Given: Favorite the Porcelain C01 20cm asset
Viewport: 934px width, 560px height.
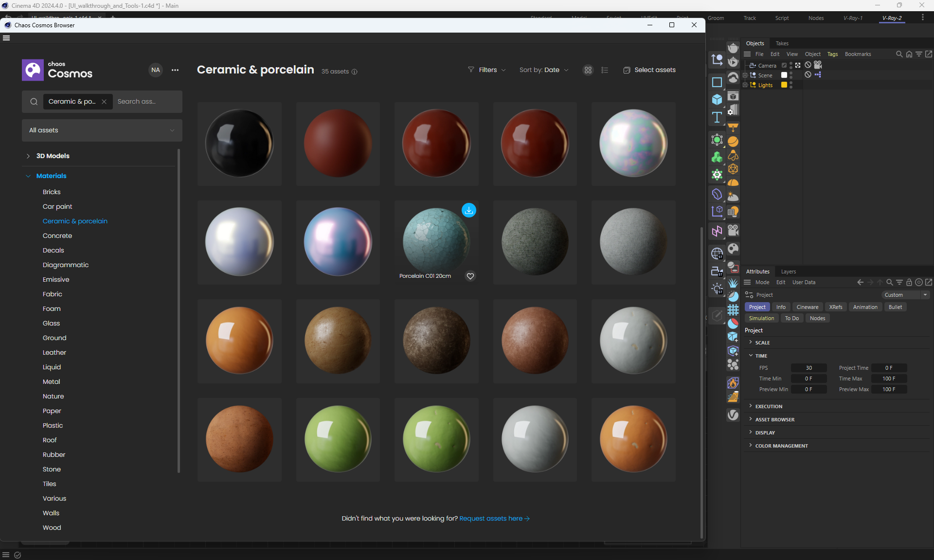Looking at the screenshot, I should point(470,276).
